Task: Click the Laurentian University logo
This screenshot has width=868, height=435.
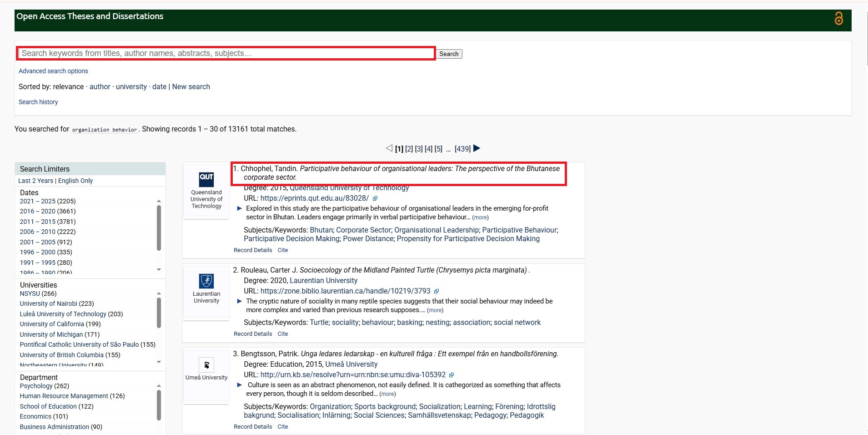Action: click(x=206, y=281)
